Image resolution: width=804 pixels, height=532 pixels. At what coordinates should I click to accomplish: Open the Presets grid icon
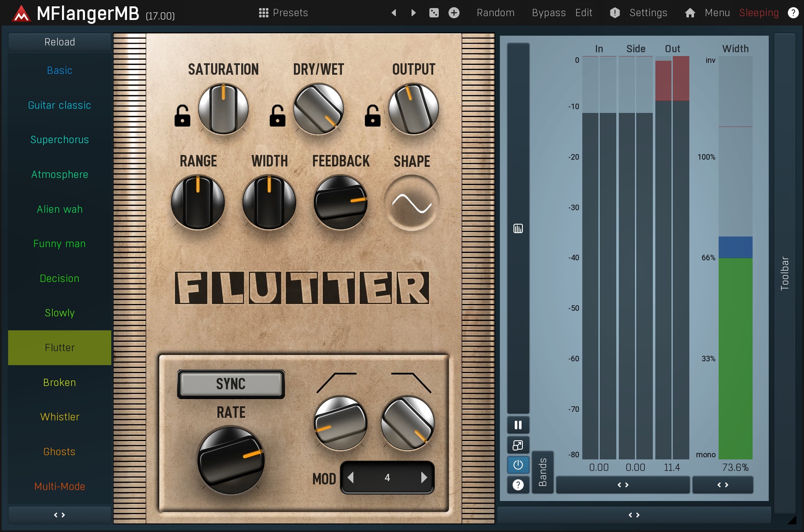(263, 13)
